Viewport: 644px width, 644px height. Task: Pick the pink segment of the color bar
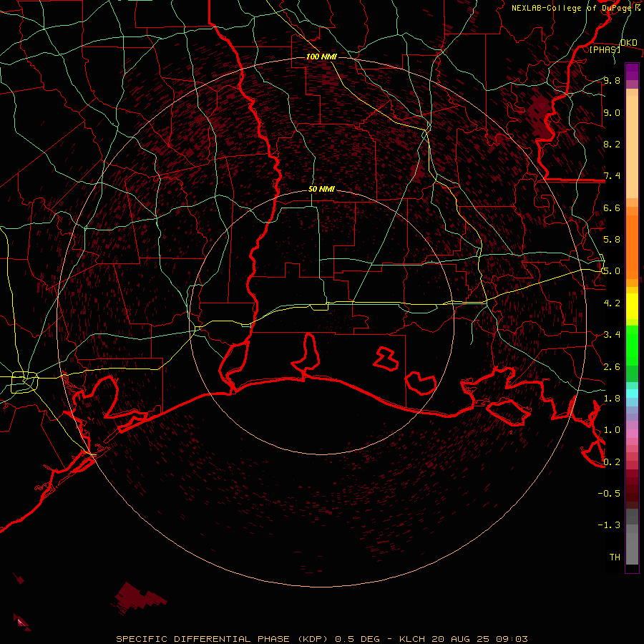pos(632,434)
